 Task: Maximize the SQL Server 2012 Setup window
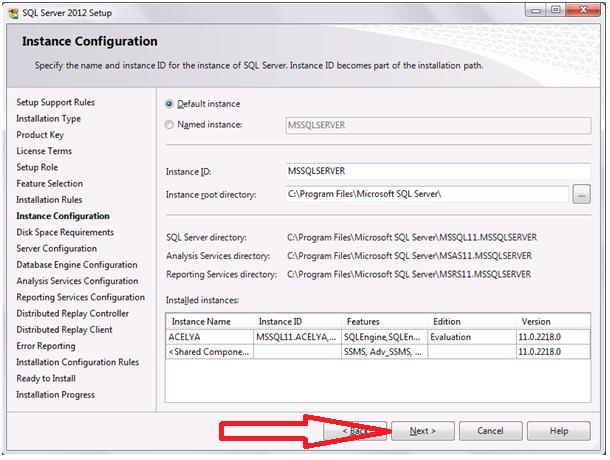(556, 11)
